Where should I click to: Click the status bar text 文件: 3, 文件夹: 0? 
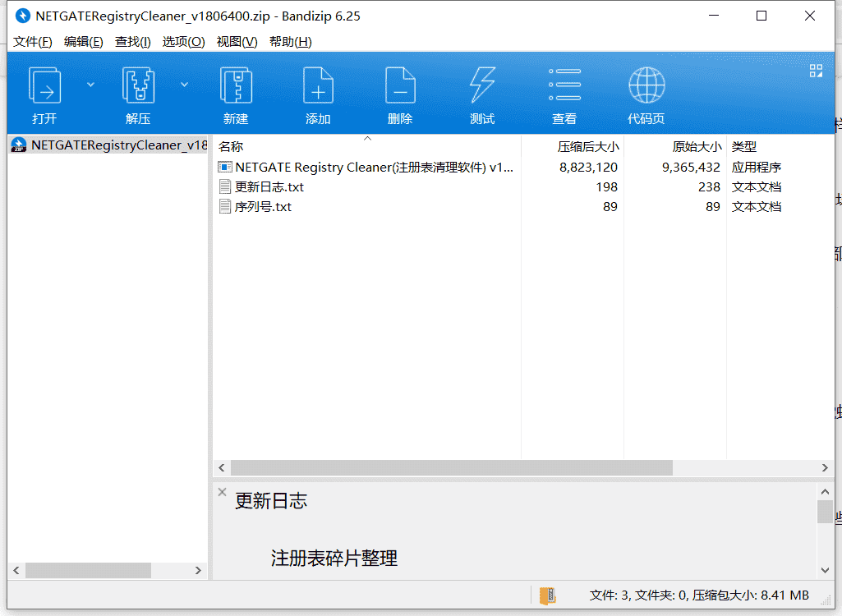pyautogui.click(x=638, y=595)
